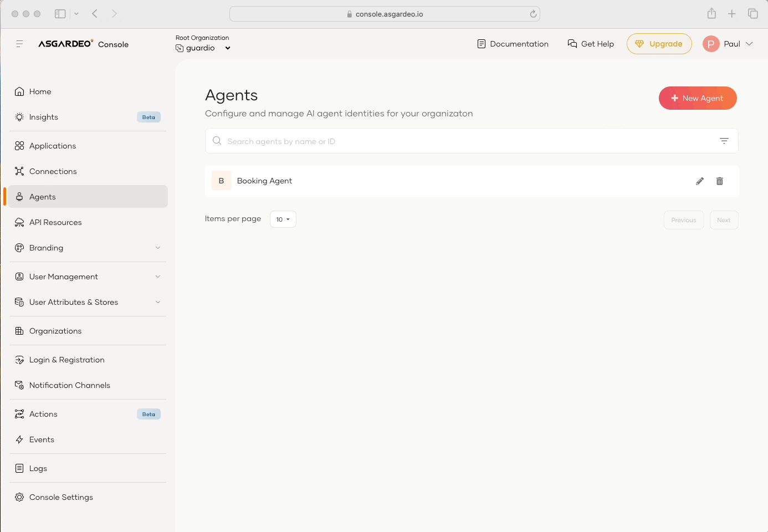Select Connections from the sidebar

pyautogui.click(x=53, y=171)
